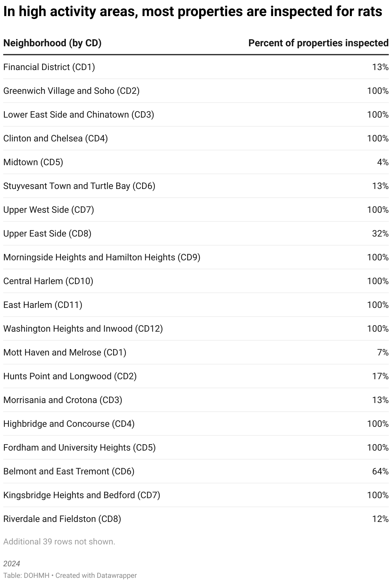
Task: Click the Created with Datawrapper credit
Action: 96,575
